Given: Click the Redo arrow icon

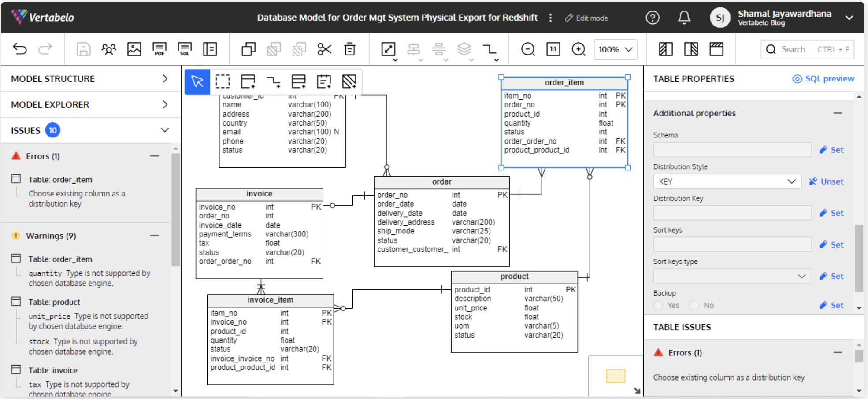Looking at the screenshot, I should (x=45, y=49).
